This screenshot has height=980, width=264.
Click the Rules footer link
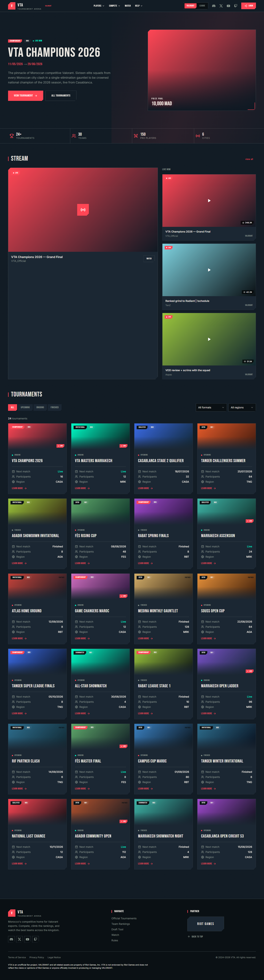click(115, 940)
